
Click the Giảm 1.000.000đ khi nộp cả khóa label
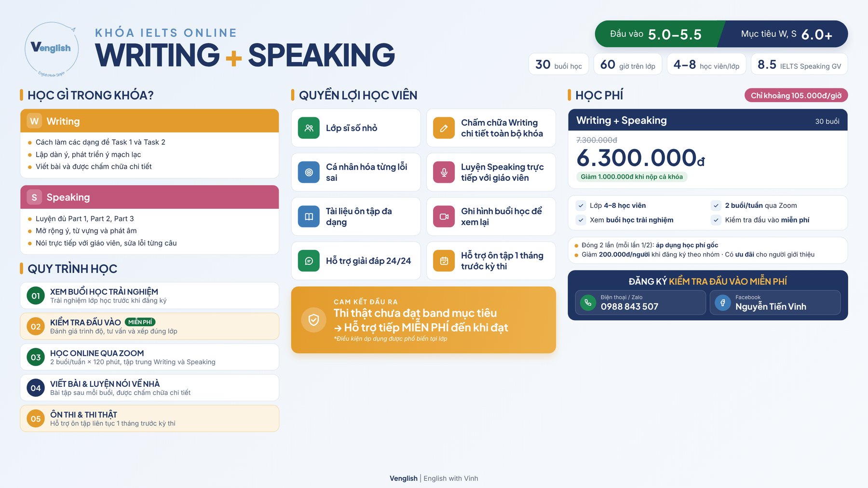click(632, 177)
